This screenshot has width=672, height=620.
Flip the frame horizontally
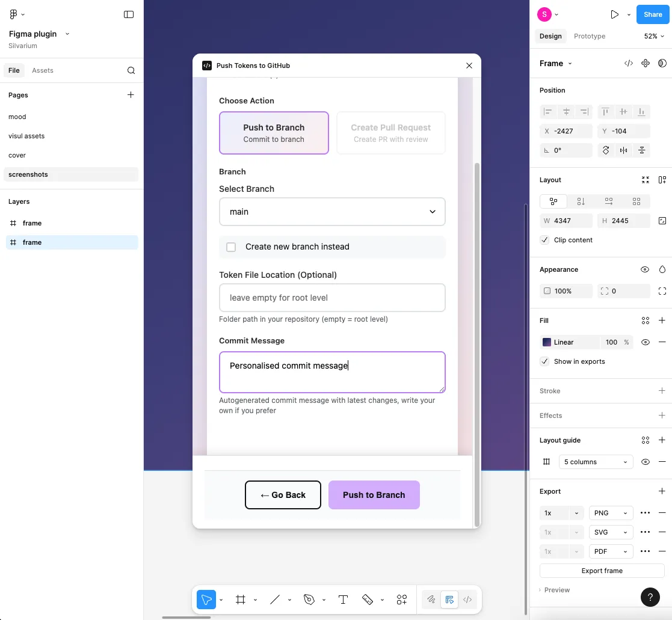coord(624,150)
